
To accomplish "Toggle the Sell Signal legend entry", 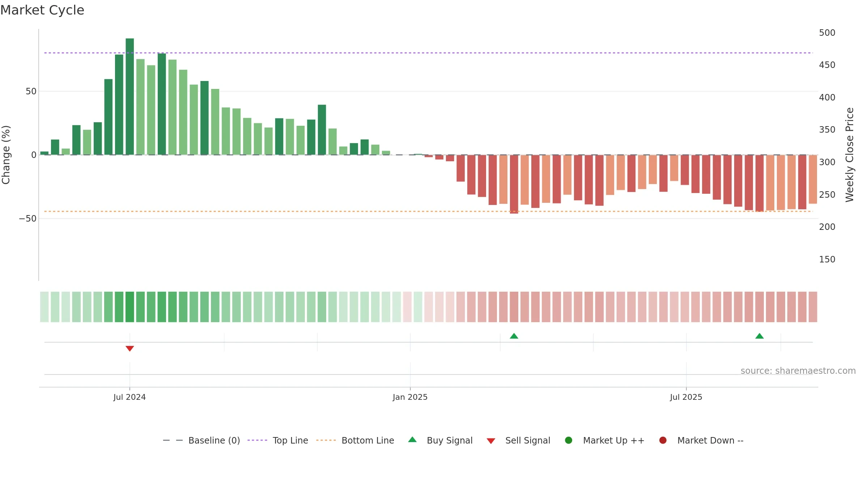I will (518, 440).
